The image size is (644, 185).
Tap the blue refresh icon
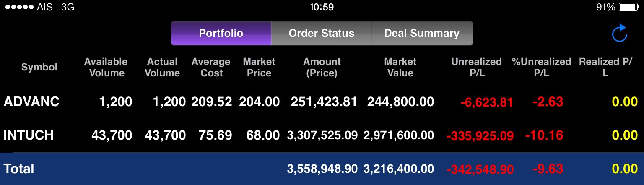pos(619,34)
